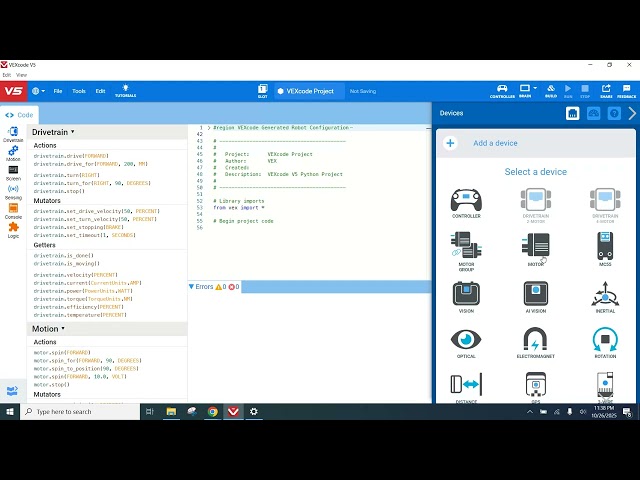This screenshot has width=640, height=480.
Task: Open Tutorials from the toolbar
Action: tap(125, 91)
